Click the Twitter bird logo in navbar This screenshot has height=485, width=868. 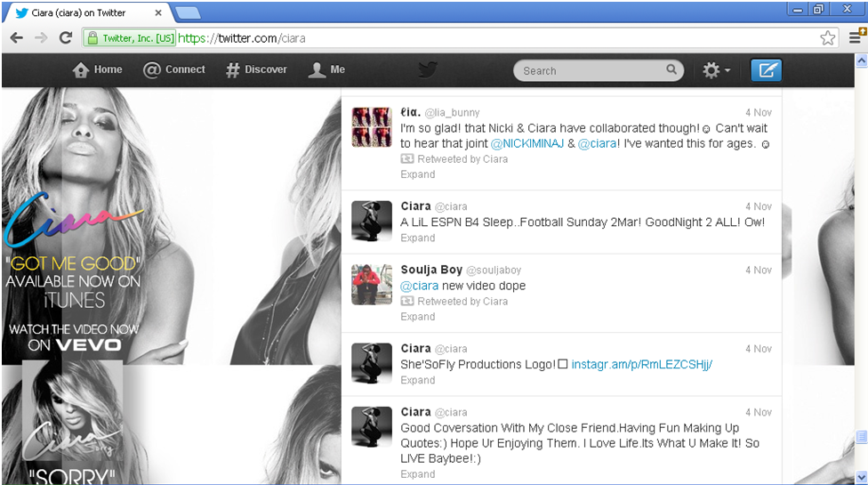pyautogui.click(x=428, y=69)
